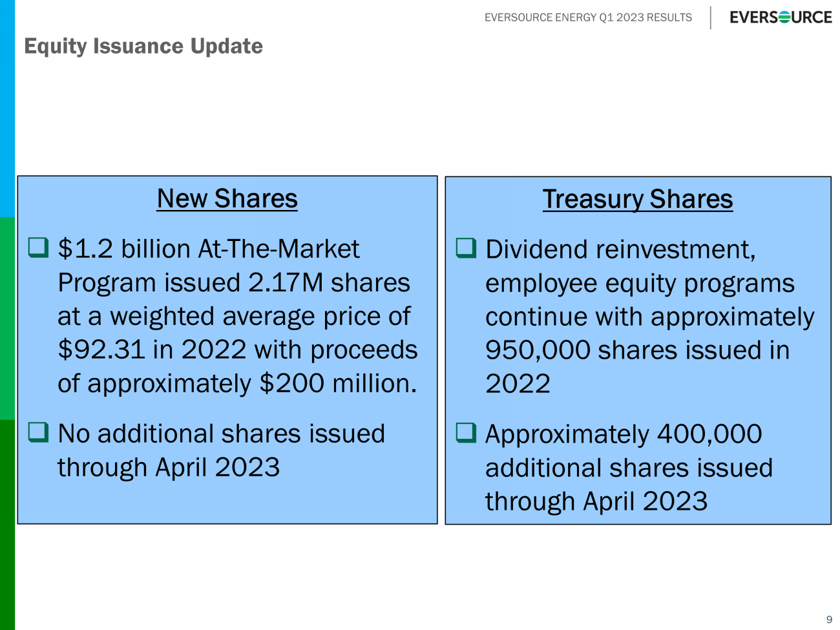
Task: Select the Equity Issuance Update slide title
Action: 143,47
